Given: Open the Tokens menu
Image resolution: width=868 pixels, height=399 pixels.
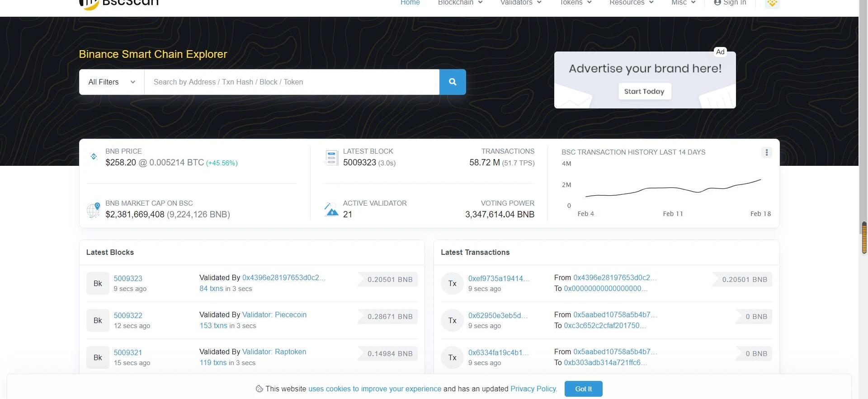Looking at the screenshot, I should [575, 3].
